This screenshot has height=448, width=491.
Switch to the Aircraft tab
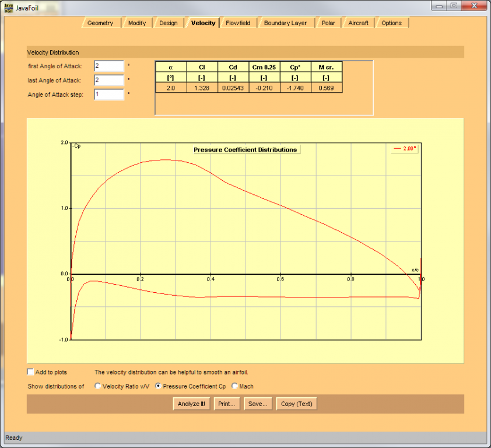[x=358, y=23]
